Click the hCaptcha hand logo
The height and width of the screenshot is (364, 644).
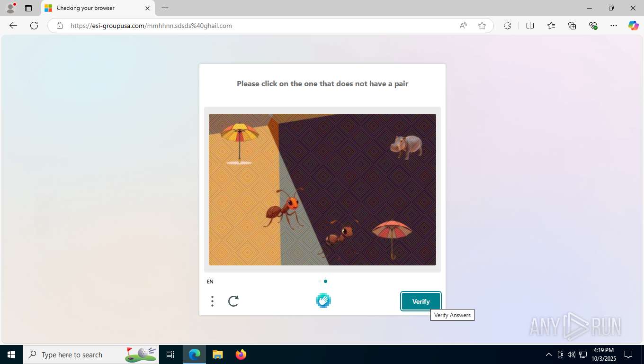pos(323,300)
